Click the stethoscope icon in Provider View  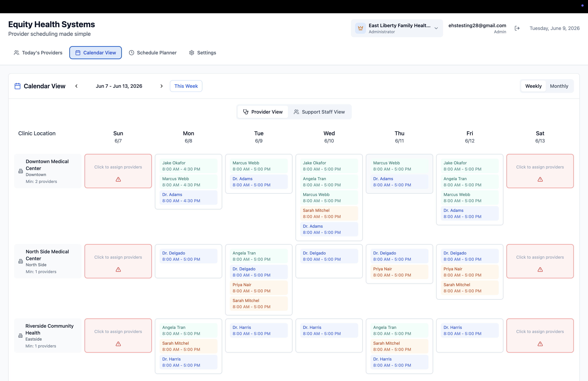pyautogui.click(x=246, y=112)
